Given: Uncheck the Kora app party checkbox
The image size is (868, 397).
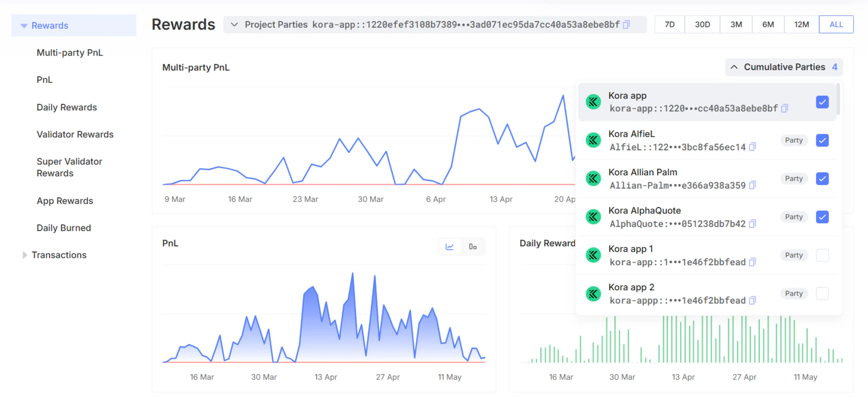Looking at the screenshot, I should (x=822, y=102).
